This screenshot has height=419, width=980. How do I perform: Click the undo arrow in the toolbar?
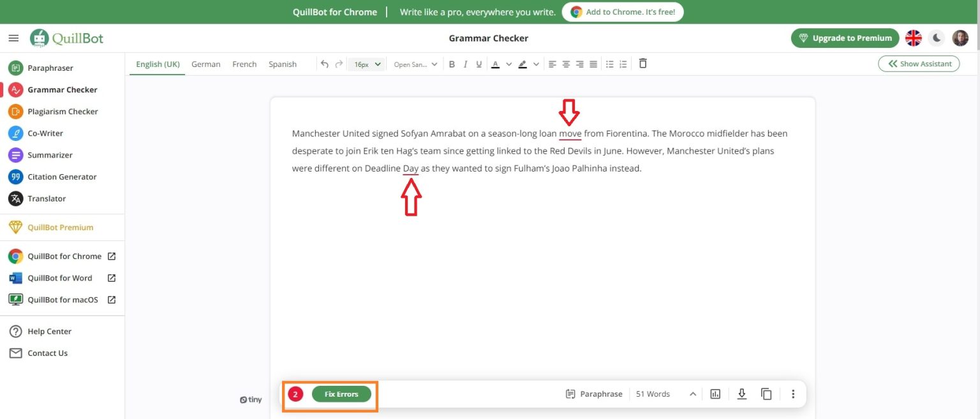coord(325,64)
